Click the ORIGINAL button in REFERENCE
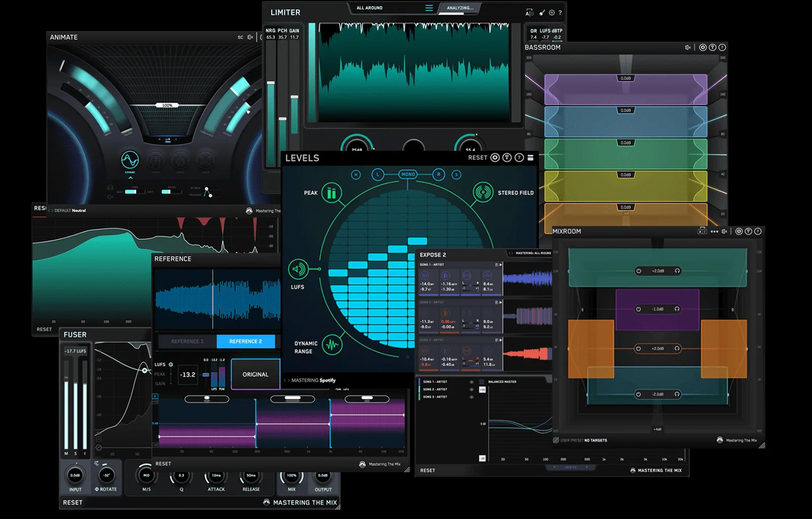 256,374
